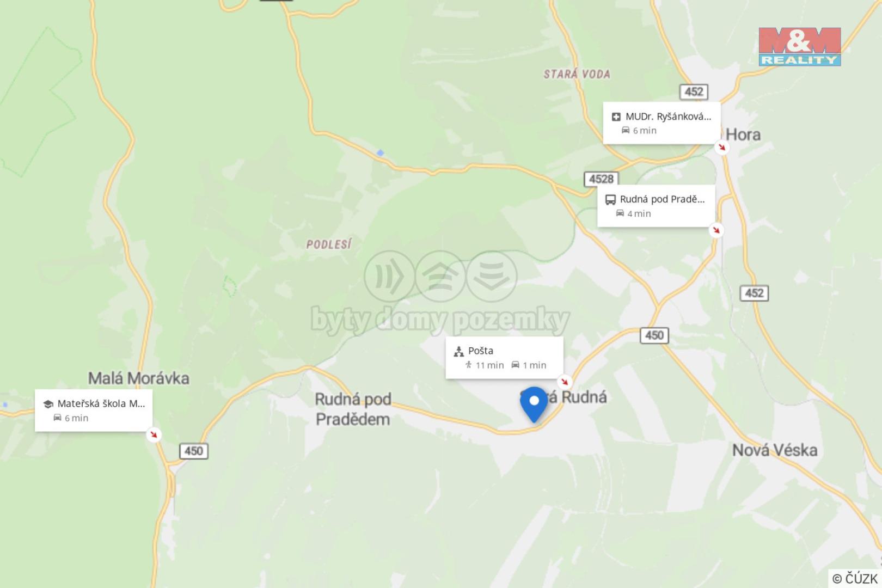
Task: Click the blue location pin marker
Action: pyautogui.click(x=534, y=404)
